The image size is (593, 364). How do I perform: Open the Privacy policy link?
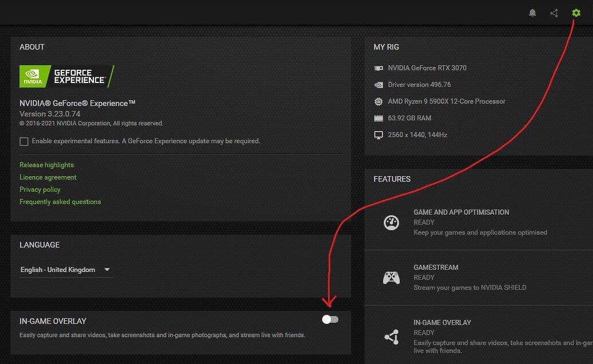(x=40, y=189)
